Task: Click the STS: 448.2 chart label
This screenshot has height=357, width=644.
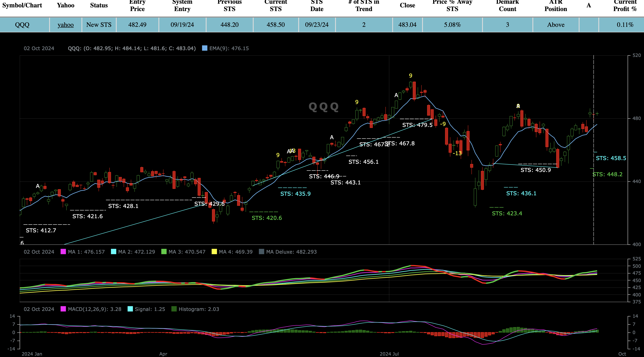Action: point(608,174)
